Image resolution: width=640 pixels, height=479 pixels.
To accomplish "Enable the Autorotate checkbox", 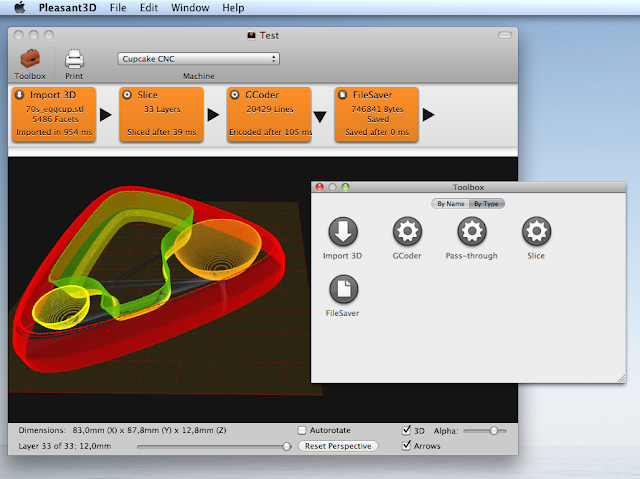I will tap(303, 430).
